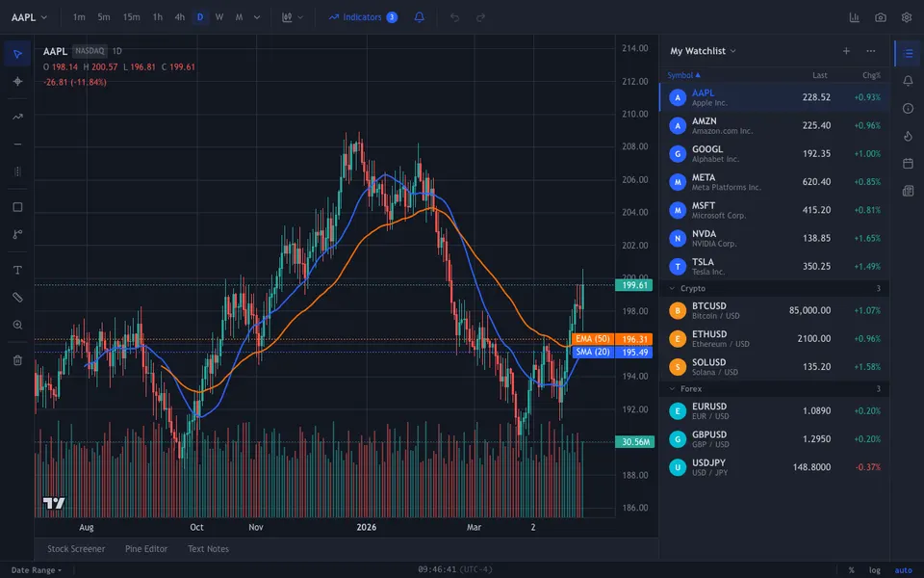
Task: Switch to the 4h timeframe
Action: [x=180, y=17]
